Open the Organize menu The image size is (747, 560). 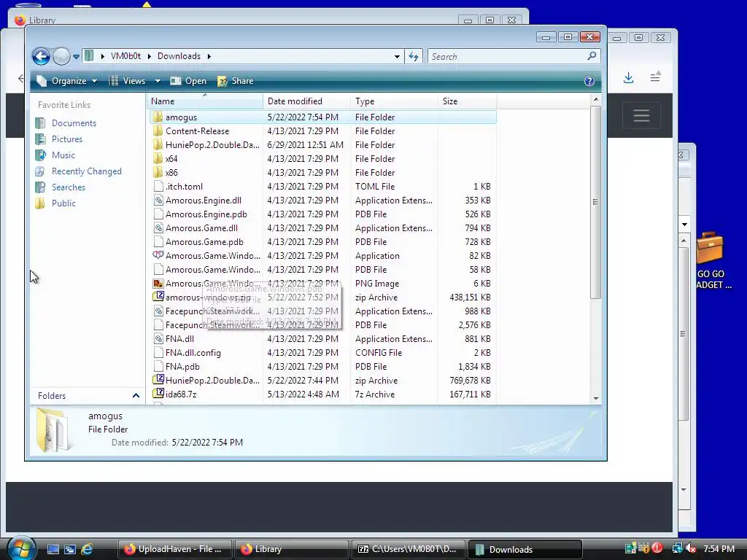(x=67, y=81)
